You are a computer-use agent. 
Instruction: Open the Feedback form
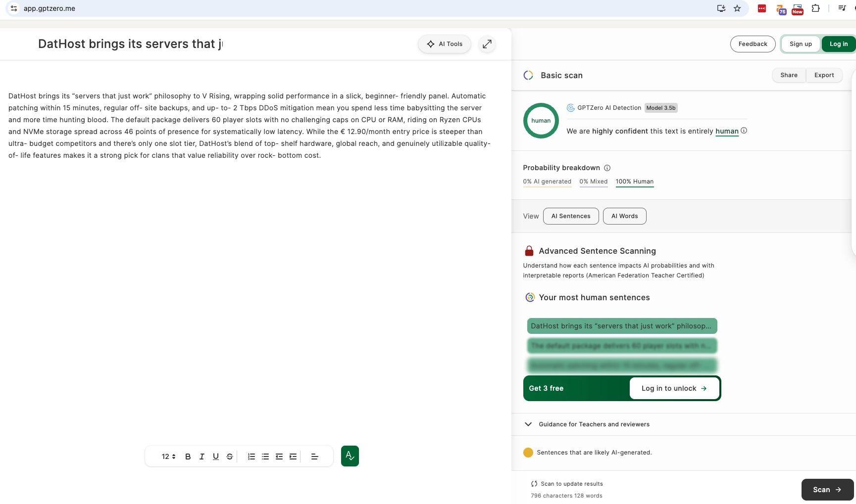click(753, 44)
